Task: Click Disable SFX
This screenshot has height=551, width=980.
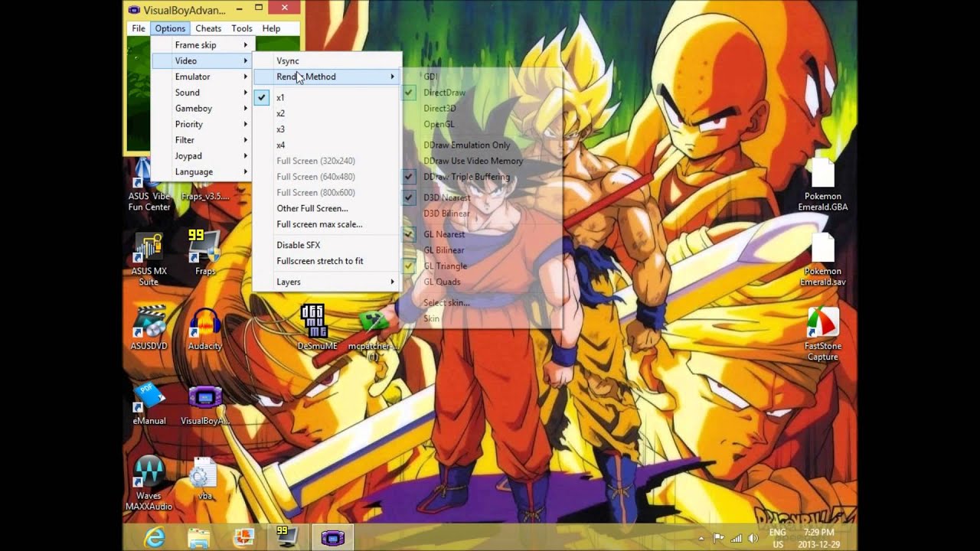Action: (x=327, y=245)
